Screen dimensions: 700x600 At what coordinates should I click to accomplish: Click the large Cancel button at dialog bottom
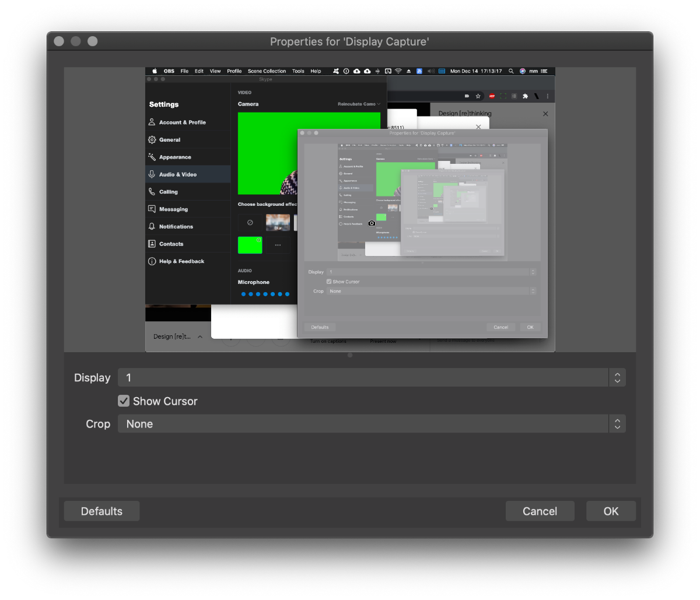(540, 511)
